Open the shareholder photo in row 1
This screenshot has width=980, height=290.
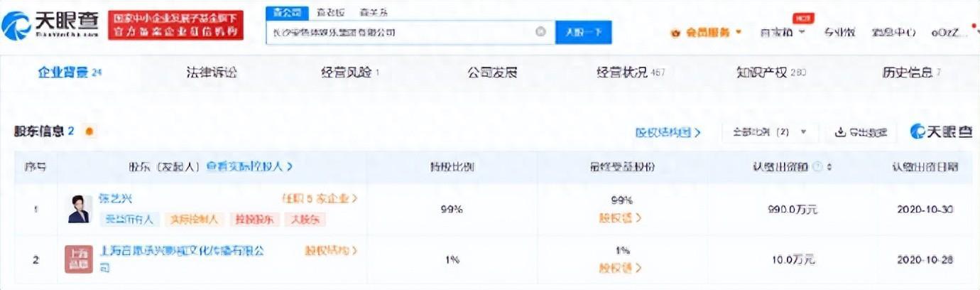[79, 209]
